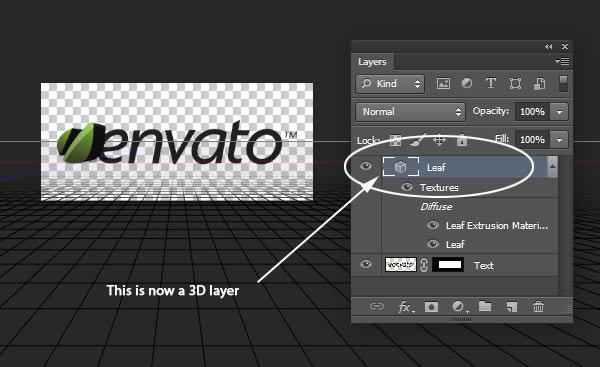The height and width of the screenshot is (367, 600).
Task: Hide the Text layer visibility eye
Action: tap(366, 264)
